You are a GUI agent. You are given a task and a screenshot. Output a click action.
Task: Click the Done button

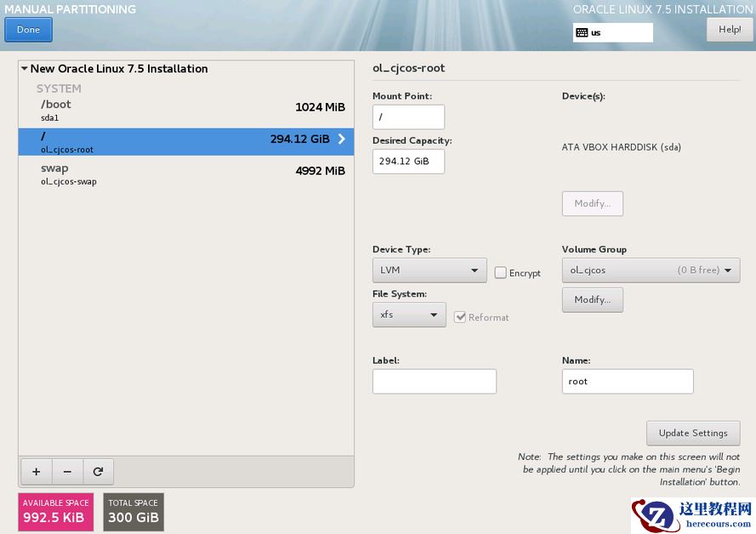(28, 30)
